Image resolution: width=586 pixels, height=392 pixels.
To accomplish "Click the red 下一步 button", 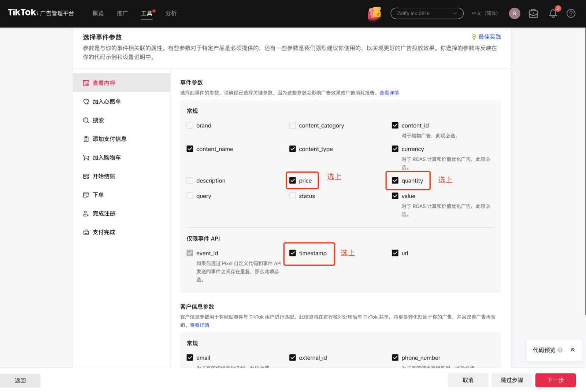I will [555, 380].
